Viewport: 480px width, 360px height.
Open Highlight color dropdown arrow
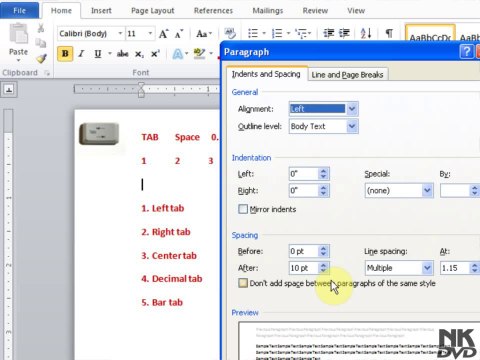(211, 54)
